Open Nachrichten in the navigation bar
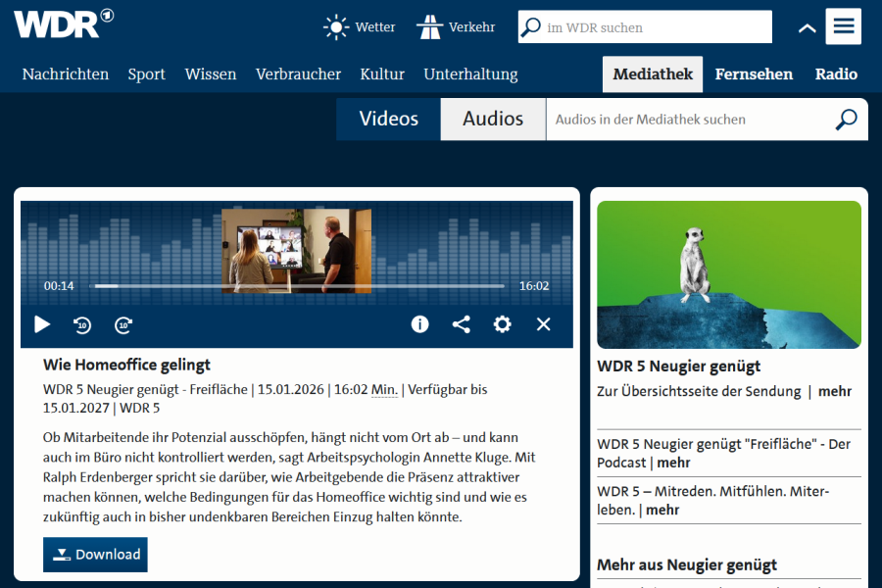This screenshot has height=588, width=882. (x=66, y=74)
